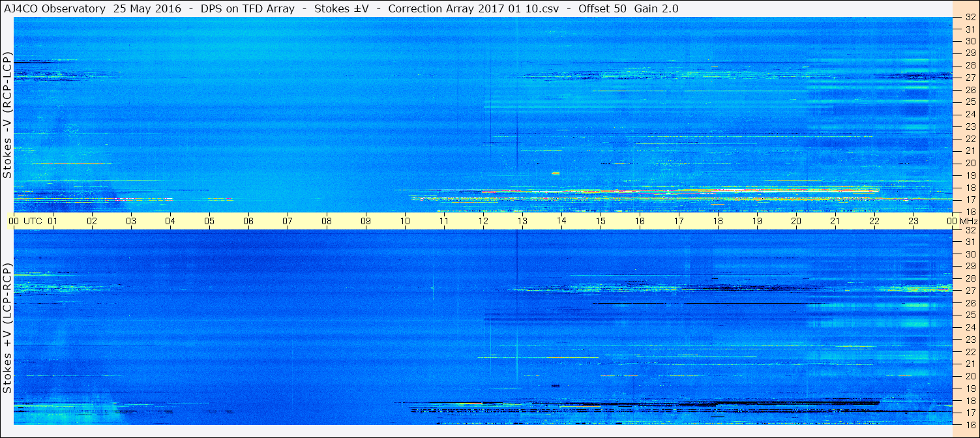Select the 06 hour tick on time axis

pyautogui.click(x=248, y=221)
